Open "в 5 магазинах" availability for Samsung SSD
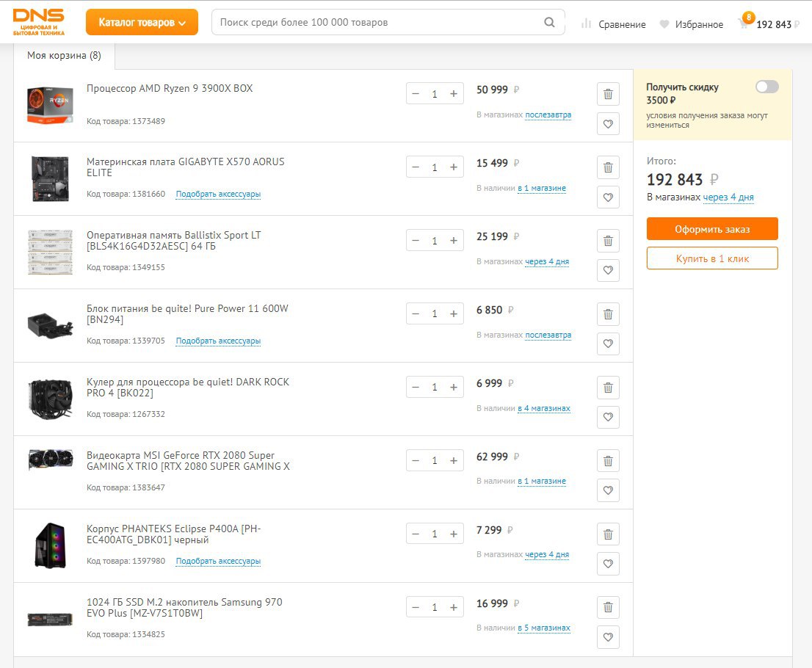The height and width of the screenshot is (668, 812). coord(544,628)
